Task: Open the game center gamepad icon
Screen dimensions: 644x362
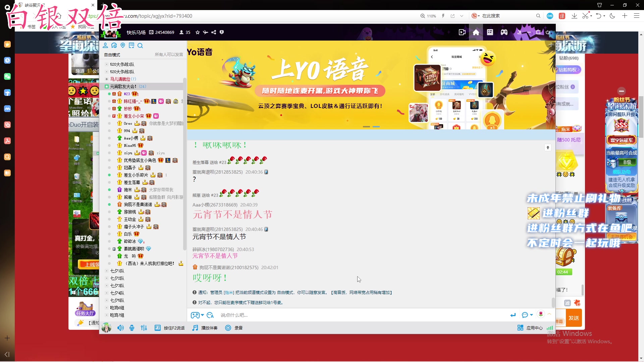Action: click(504, 32)
